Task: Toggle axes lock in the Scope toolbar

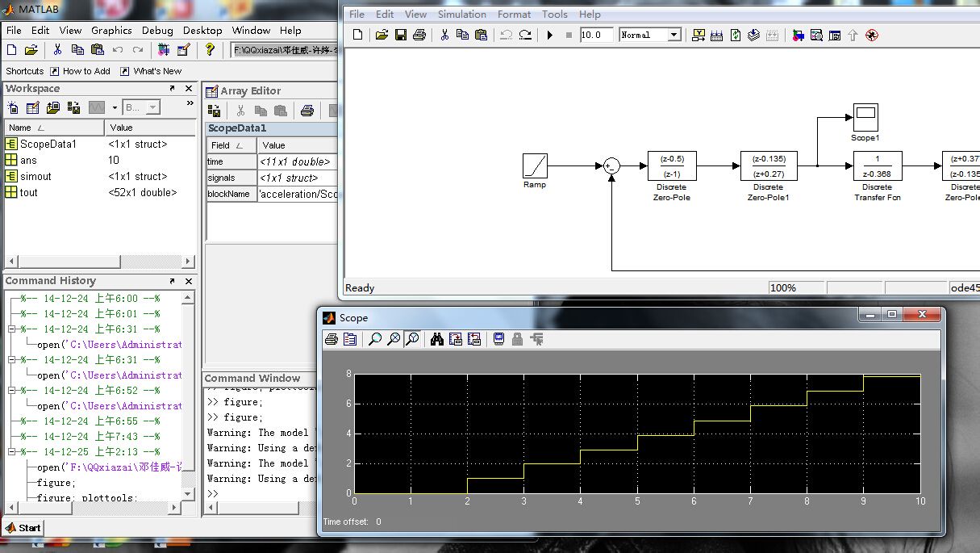Action: 517,339
